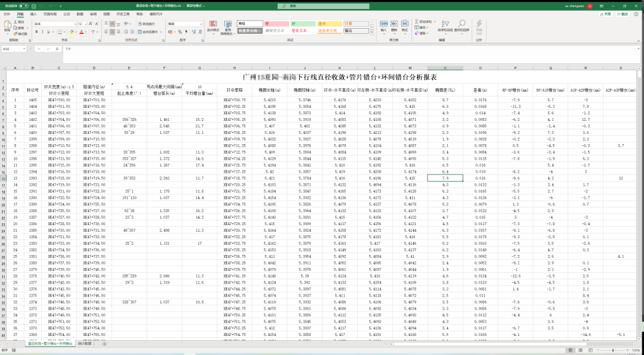Toggle the middle vertical align icon
Image resolution: width=644 pixels, height=355 pixels.
click(112, 23)
